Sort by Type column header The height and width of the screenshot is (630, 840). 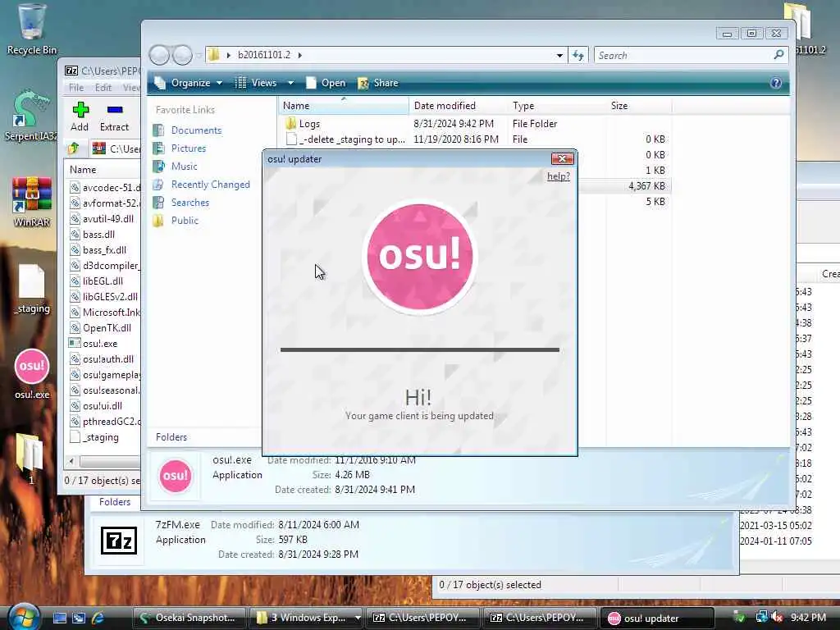pyautogui.click(x=557, y=106)
